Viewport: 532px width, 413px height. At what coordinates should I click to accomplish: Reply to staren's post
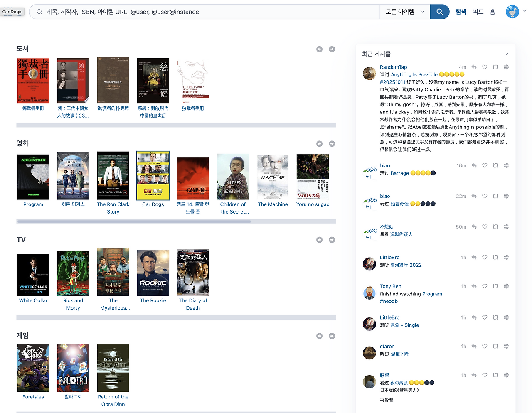point(474,347)
